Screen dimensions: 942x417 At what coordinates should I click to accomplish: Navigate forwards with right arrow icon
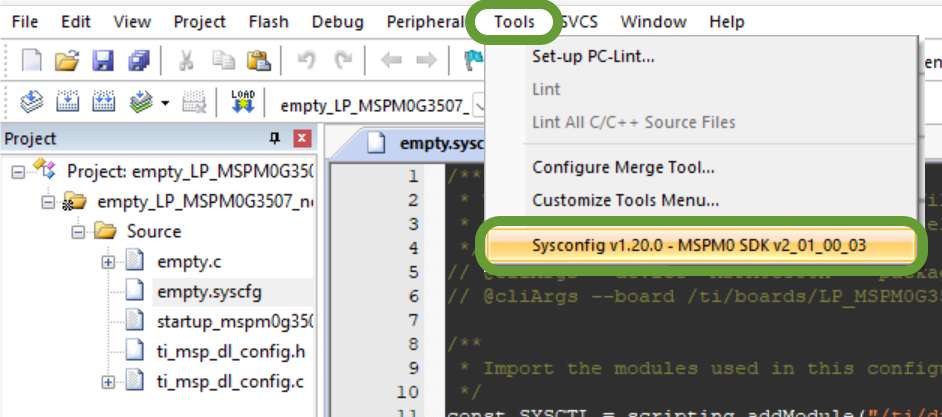[427, 60]
